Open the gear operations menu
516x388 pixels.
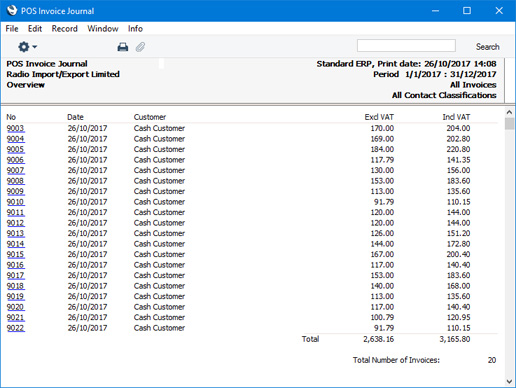coord(27,47)
